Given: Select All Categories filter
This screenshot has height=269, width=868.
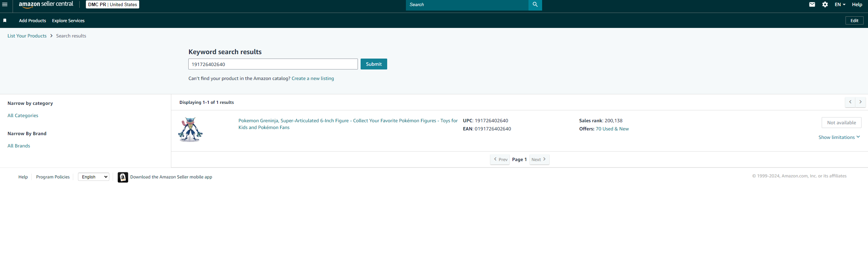Looking at the screenshot, I should pyautogui.click(x=23, y=115).
